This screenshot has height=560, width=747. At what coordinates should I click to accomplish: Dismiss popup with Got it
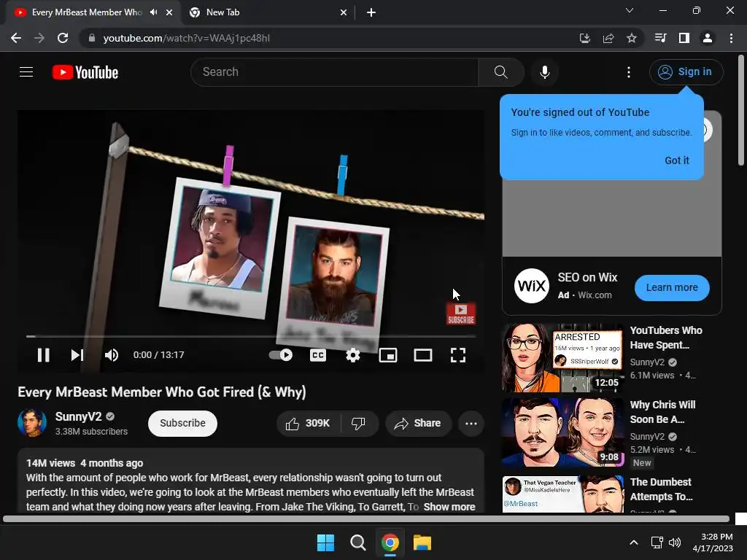pyautogui.click(x=676, y=160)
